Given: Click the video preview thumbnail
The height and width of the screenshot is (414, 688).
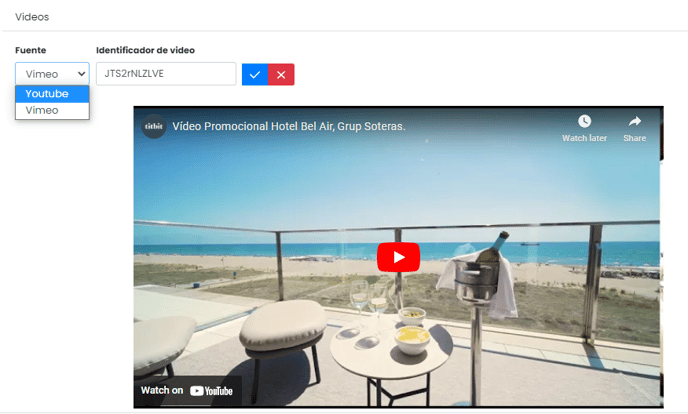Looking at the screenshot, I should tap(398, 257).
